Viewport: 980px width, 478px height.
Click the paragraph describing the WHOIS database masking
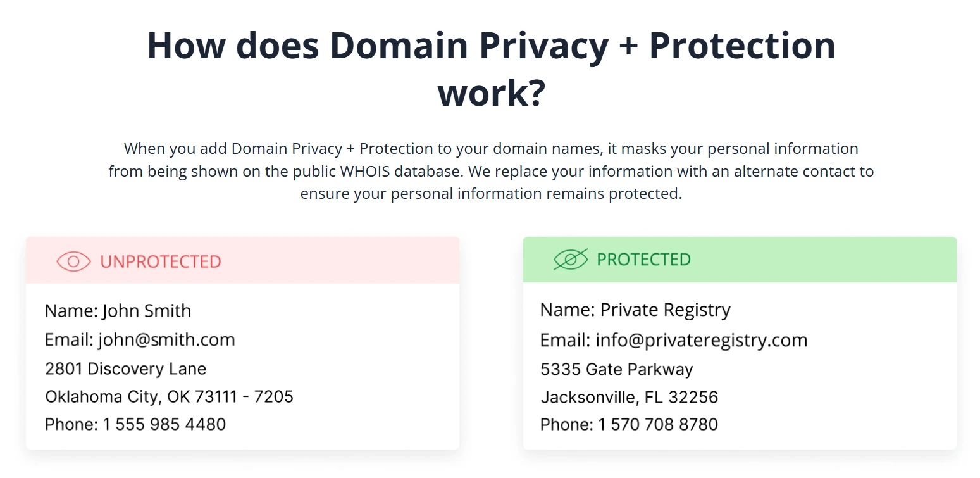(x=491, y=171)
